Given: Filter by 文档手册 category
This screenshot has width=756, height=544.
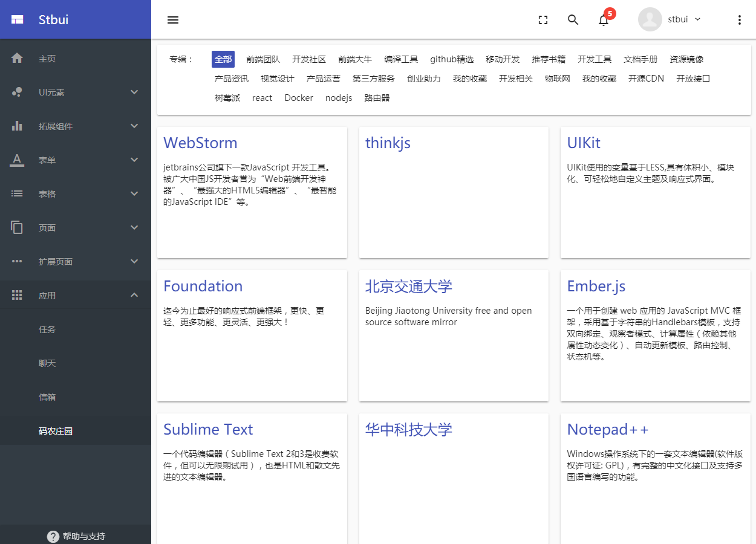Looking at the screenshot, I should [640, 59].
